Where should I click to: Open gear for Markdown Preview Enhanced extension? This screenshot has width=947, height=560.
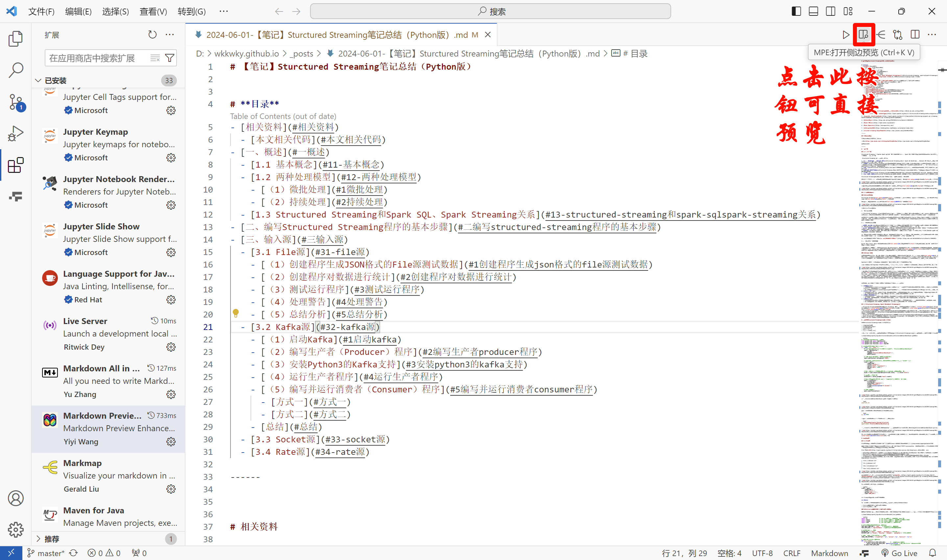[171, 441]
